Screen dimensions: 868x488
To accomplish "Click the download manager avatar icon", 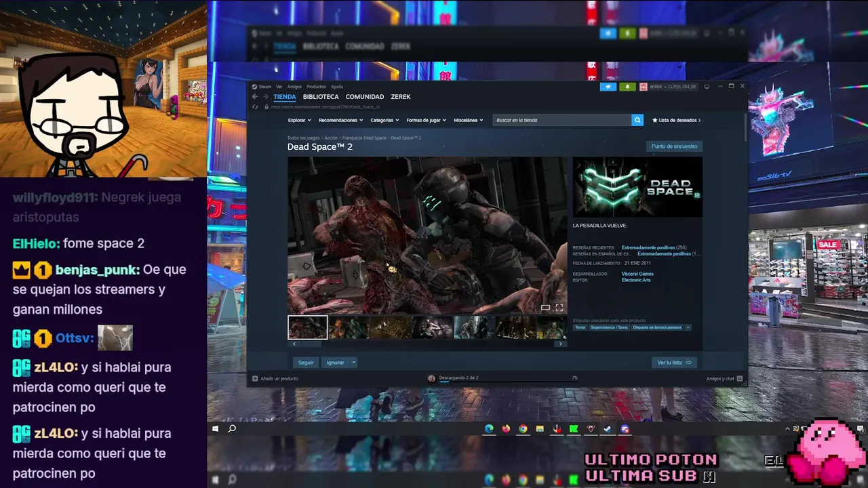I will click(431, 378).
